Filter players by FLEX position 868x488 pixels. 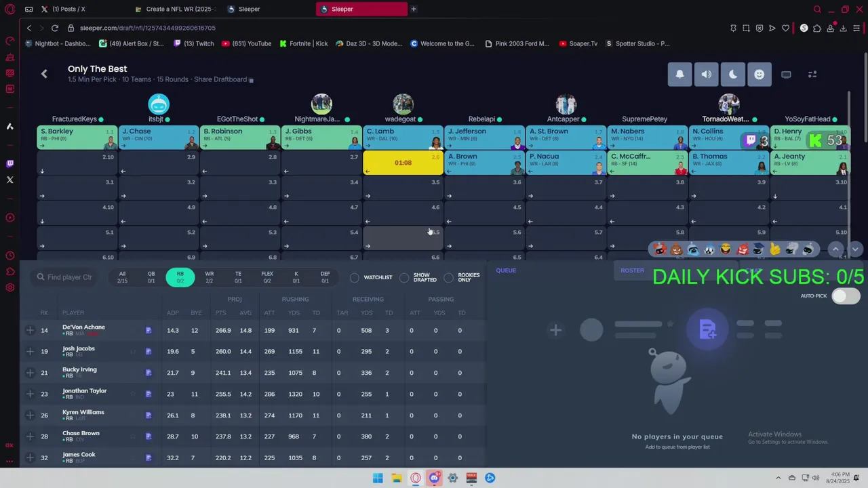coord(267,277)
